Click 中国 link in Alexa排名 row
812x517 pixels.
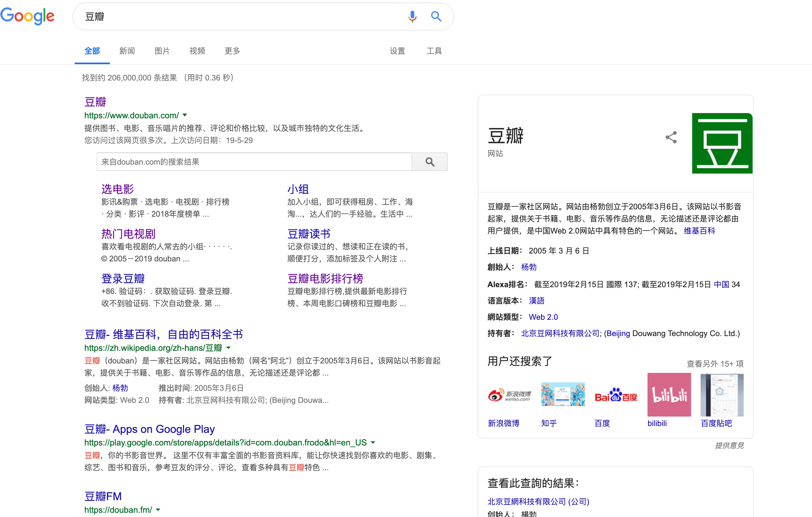(x=722, y=285)
